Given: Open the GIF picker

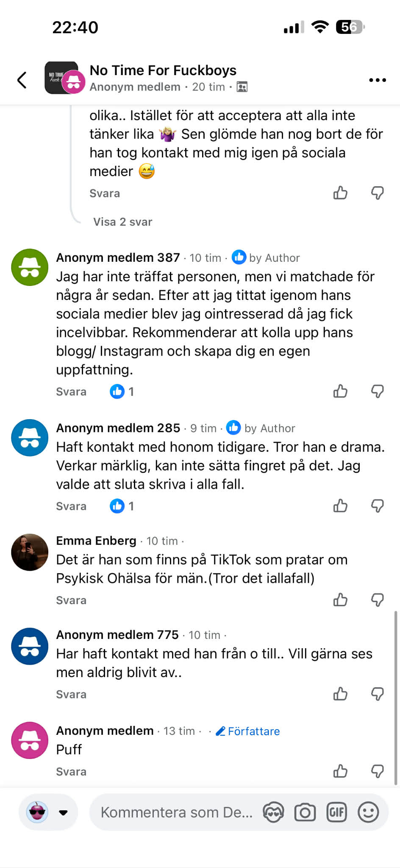Looking at the screenshot, I should click(337, 812).
